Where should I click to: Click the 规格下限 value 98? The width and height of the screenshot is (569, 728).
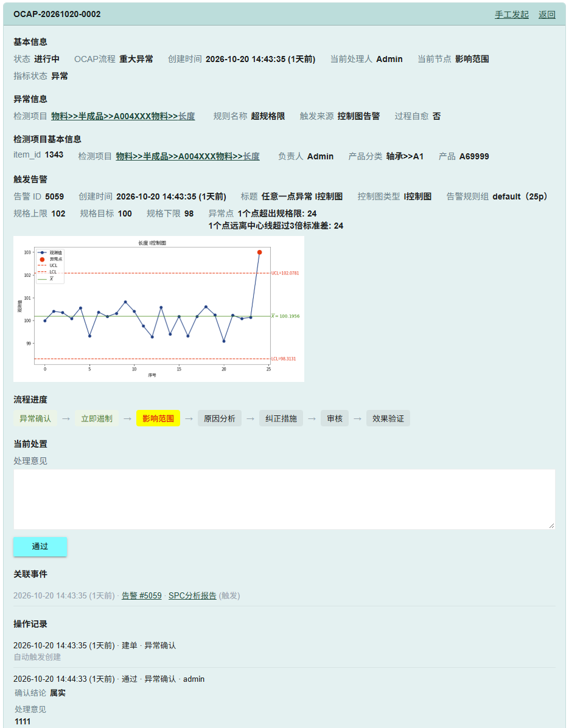pos(189,213)
